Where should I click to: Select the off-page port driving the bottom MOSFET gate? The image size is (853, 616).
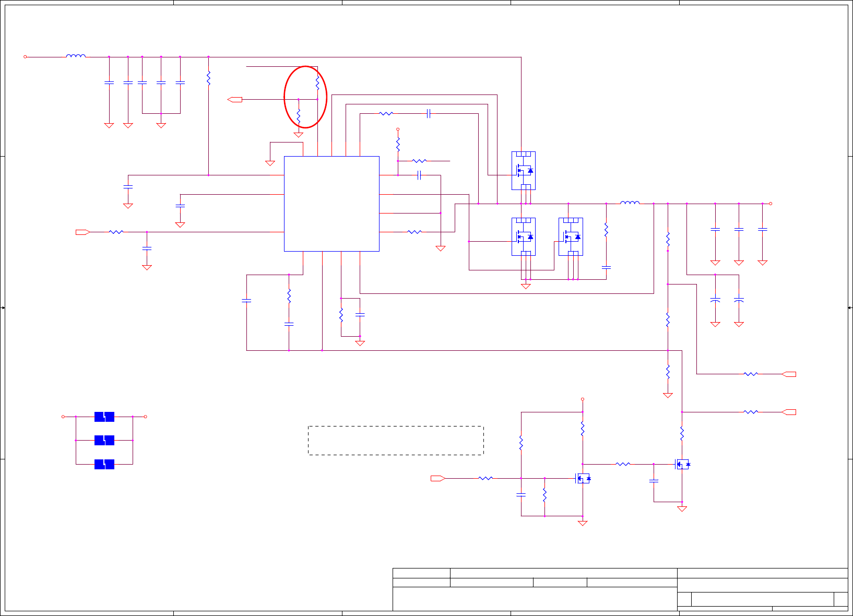click(x=438, y=478)
